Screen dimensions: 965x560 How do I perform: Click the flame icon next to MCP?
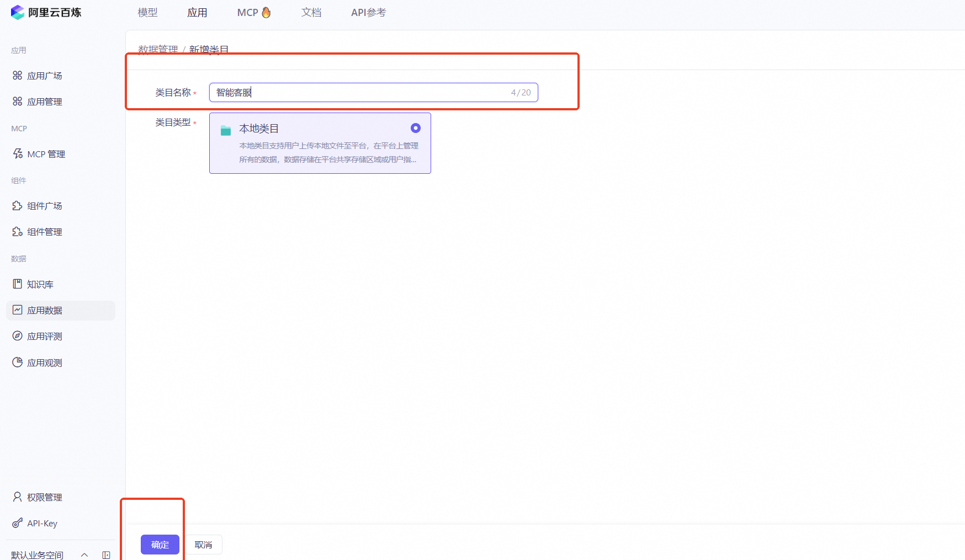[266, 12]
